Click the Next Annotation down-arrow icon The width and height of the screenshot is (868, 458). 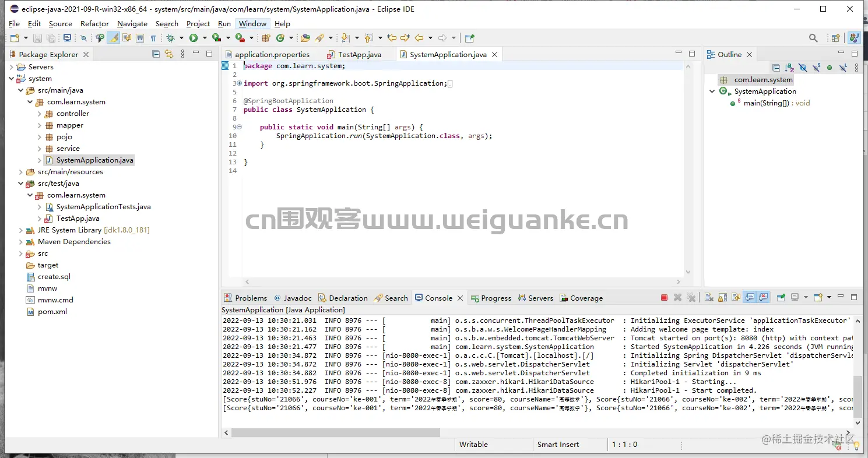tap(345, 38)
